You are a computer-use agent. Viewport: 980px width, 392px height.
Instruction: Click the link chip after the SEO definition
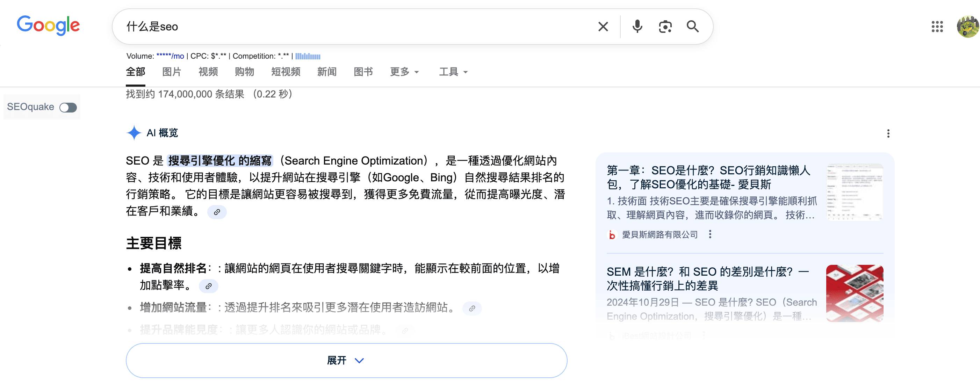point(217,212)
